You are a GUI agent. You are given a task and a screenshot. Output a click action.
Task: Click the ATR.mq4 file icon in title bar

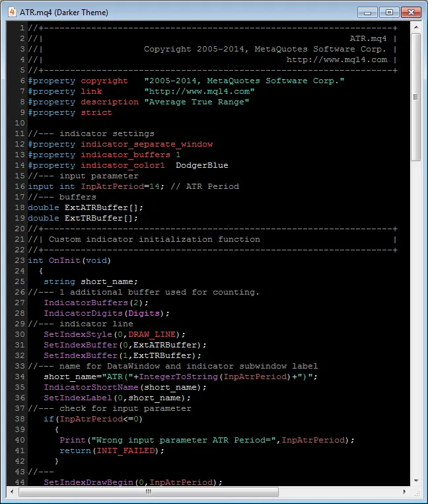pos(12,12)
